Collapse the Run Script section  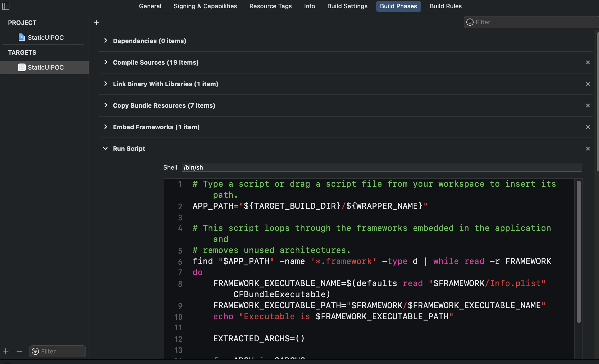[105, 149]
